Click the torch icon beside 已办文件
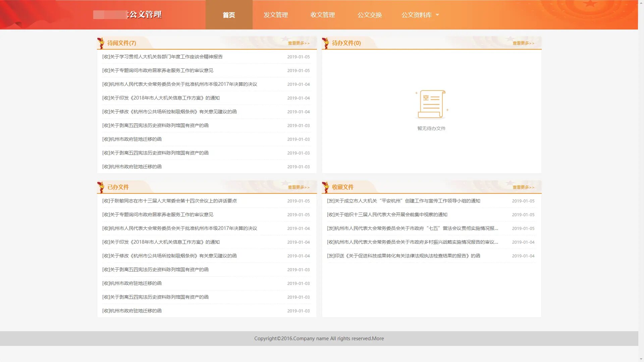 [x=100, y=187]
